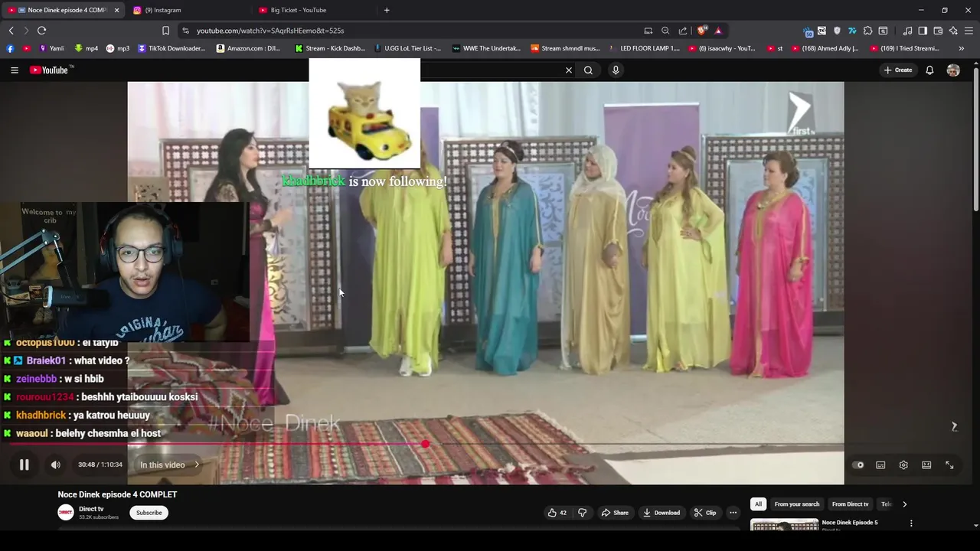The height and width of the screenshot is (551, 980).
Task: Show hidden bookmarks with double chevron
Action: point(961,48)
